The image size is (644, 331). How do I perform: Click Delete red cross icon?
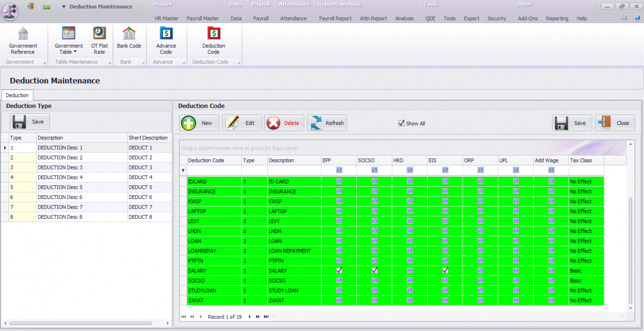point(274,123)
